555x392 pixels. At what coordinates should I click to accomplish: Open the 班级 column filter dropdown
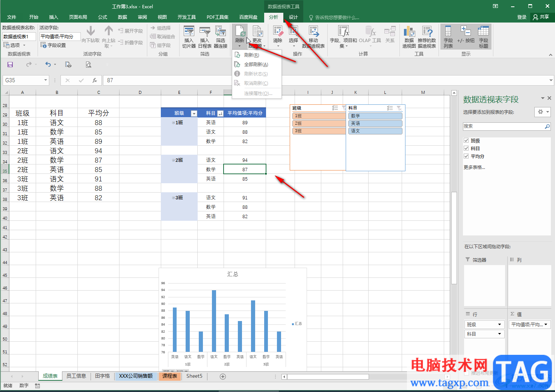(x=194, y=113)
